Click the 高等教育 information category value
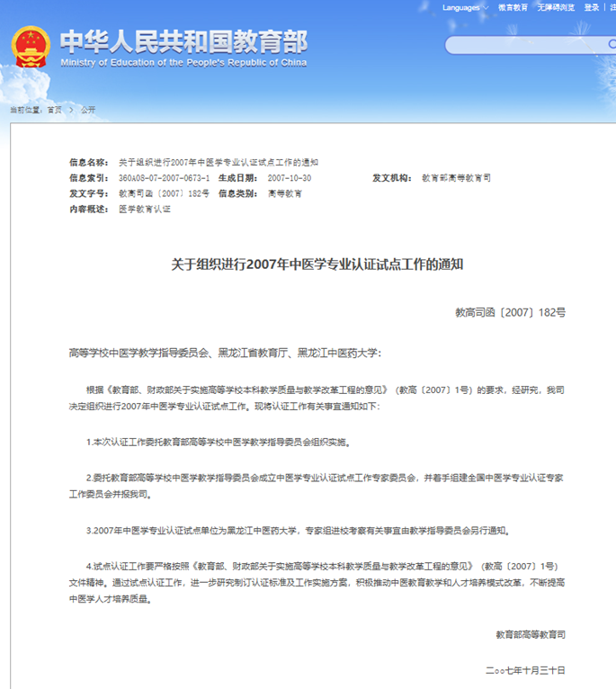The width and height of the screenshot is (616, 689). (x=284, y=193)
